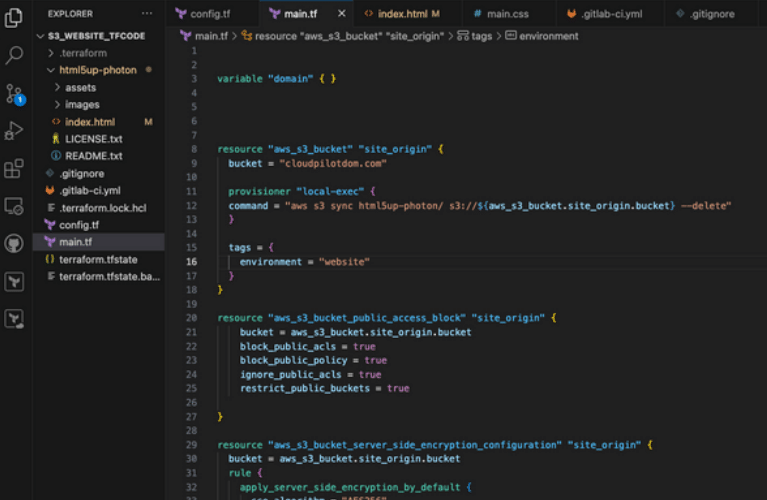767x500 pixels.
Task: Open the Remote Explorer icon
Action: tap(14, 206)
